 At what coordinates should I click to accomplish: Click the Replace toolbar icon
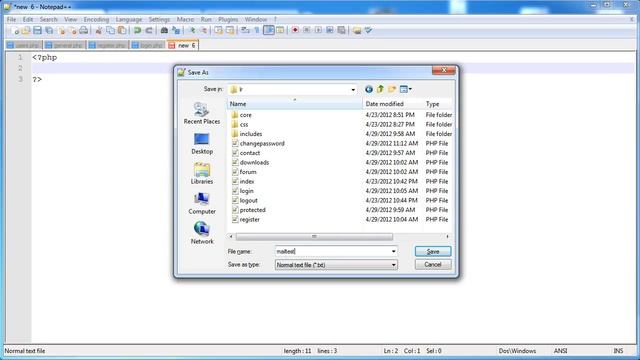pos(176,31)
